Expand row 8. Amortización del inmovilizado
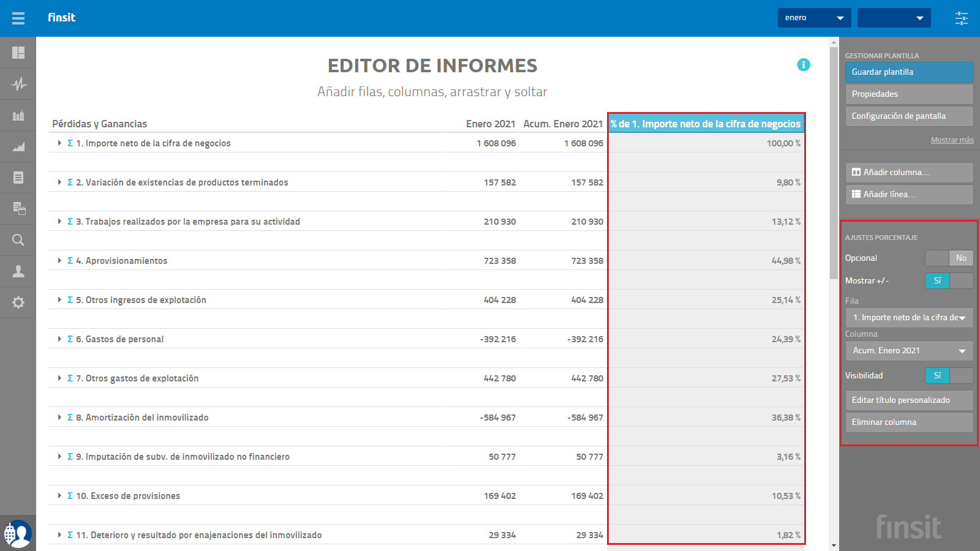This screenshot has width=980, height=551. 59,418
